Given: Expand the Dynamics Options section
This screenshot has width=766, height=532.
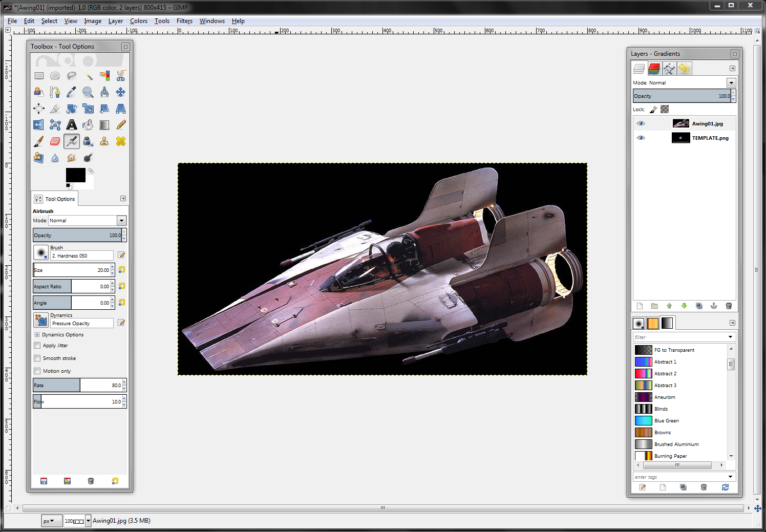Looking at the screenshot, I should click(x=37, y=335).
